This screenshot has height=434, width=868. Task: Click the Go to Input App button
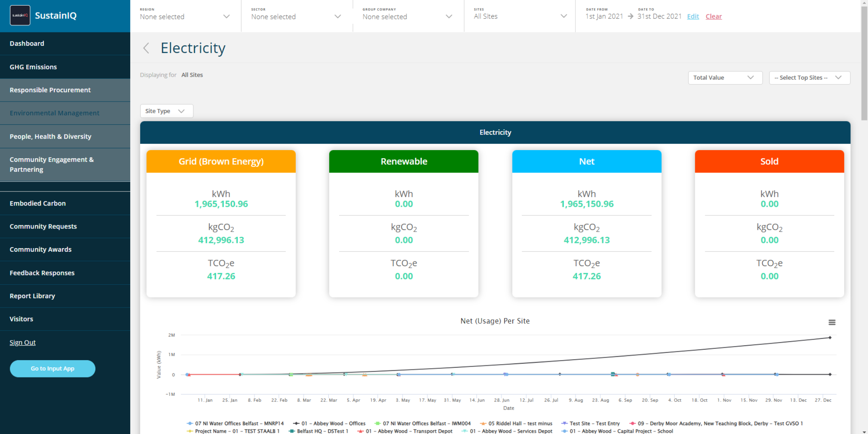click(53, 368)
